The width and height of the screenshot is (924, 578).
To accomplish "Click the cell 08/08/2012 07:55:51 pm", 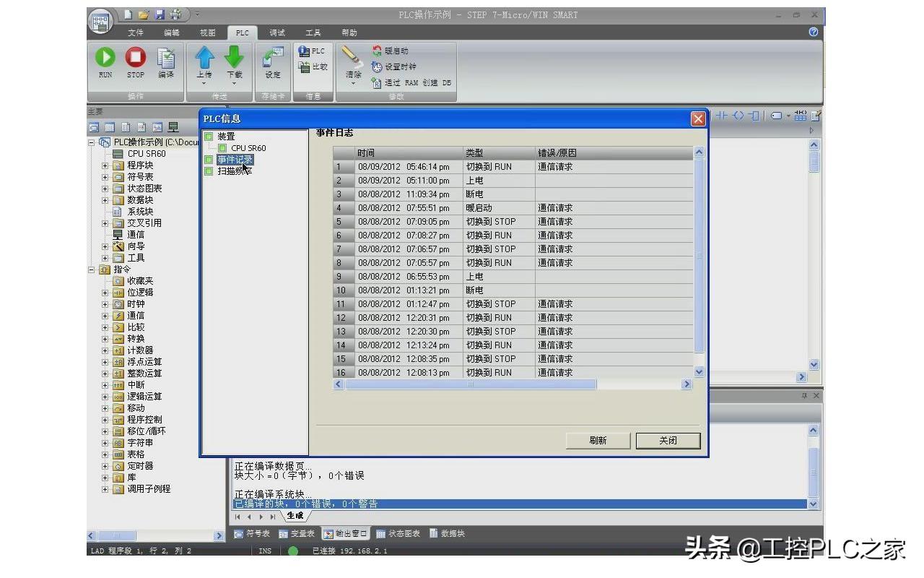I will pos(409,208).
